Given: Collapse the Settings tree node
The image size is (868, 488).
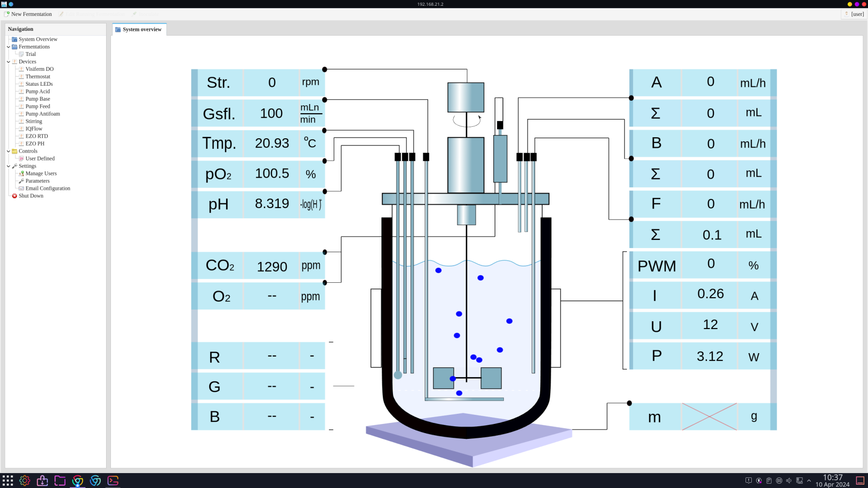Looking at the screenshot, I should tap(8, 166).
